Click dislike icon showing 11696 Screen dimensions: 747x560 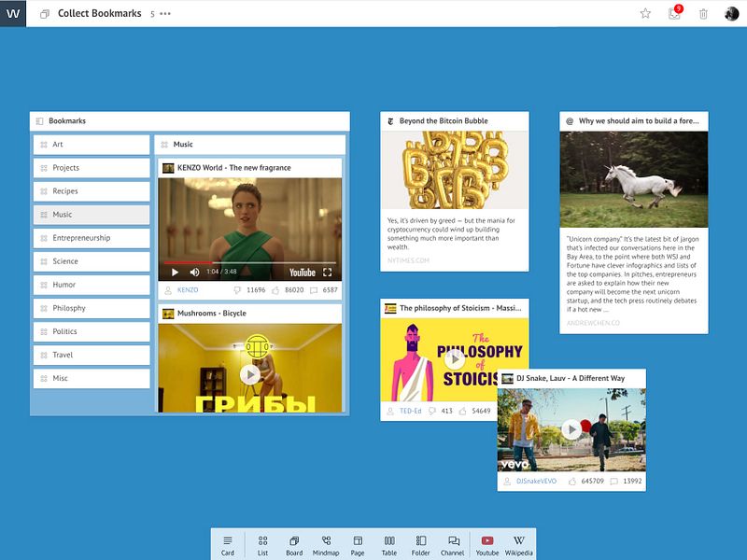[x=237, y=290]
